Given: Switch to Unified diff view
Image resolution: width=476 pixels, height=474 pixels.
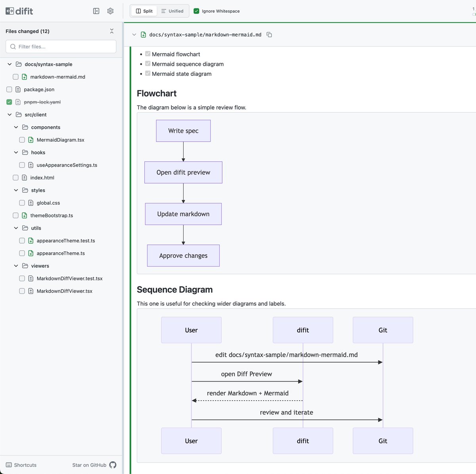Looking at the screenshot, I should [x=172, y=11].
